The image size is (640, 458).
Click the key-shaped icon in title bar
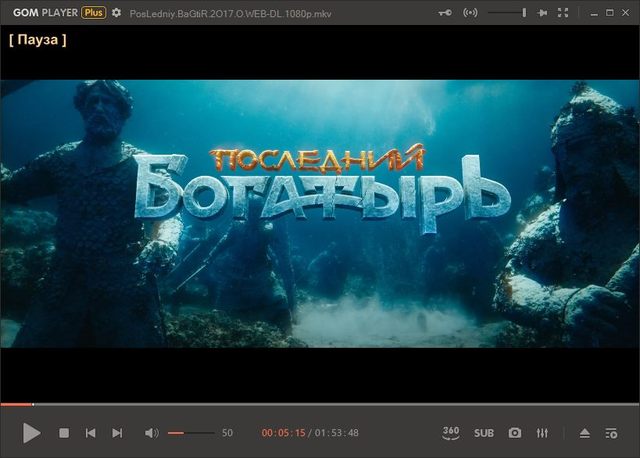(x=445, y=13)
